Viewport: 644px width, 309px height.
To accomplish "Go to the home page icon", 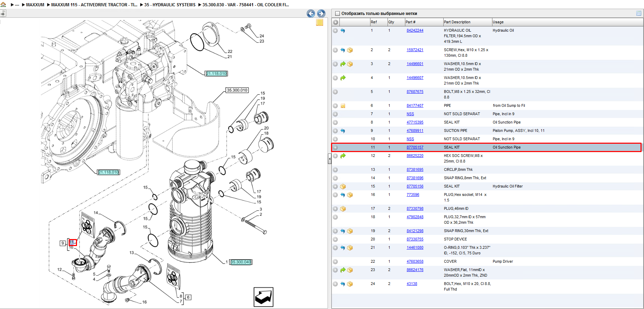I will tap(3, 5).
